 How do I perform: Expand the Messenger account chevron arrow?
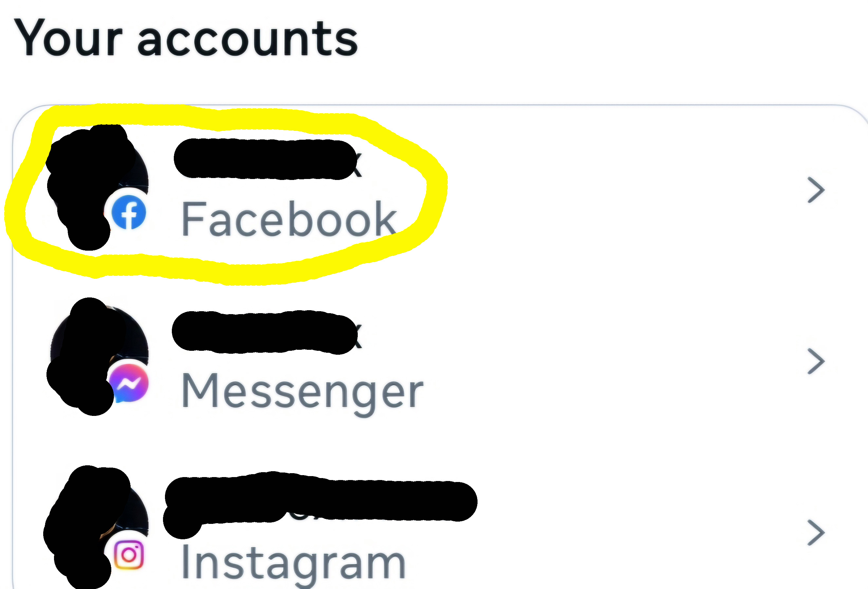[816, 361]
